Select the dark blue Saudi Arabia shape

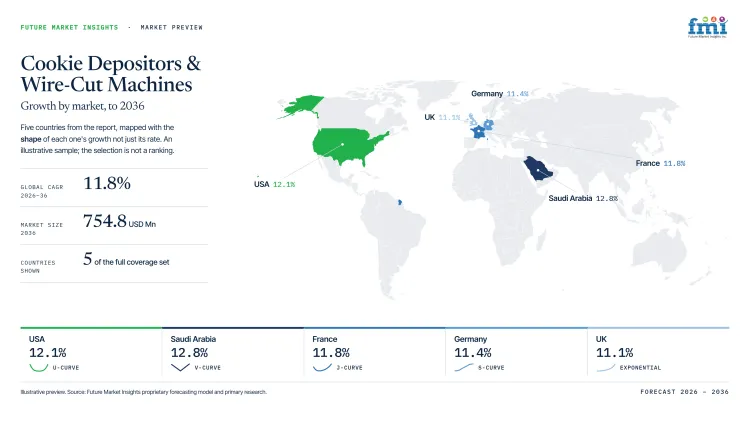538,168
